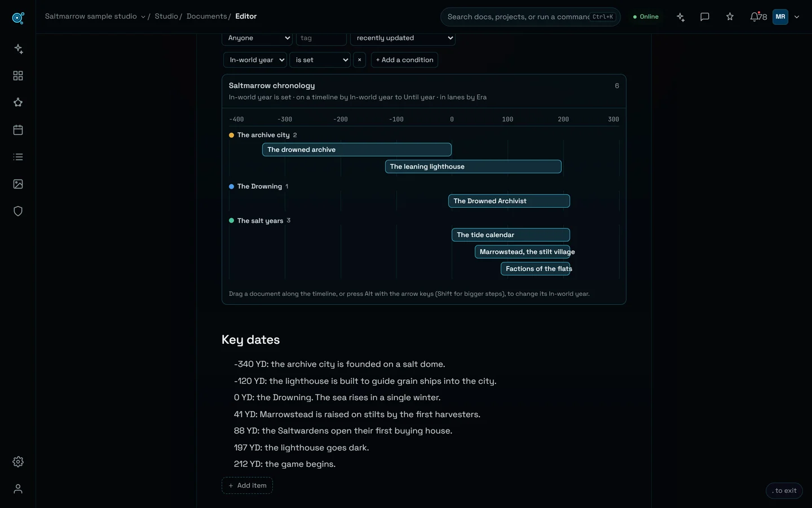
Task: Focus the search docs and projects field
Action: point(530,17)
